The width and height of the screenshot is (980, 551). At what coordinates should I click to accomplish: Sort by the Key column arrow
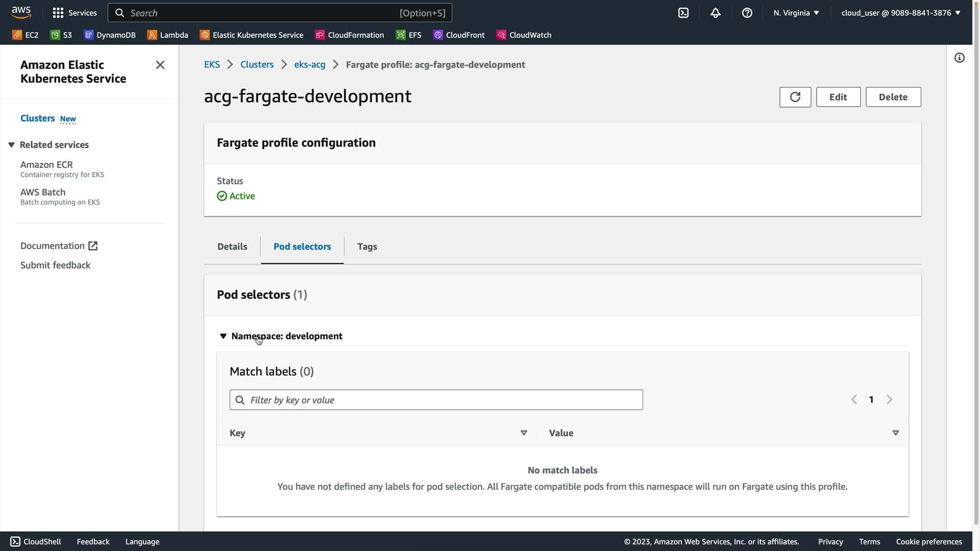(523, 433)
